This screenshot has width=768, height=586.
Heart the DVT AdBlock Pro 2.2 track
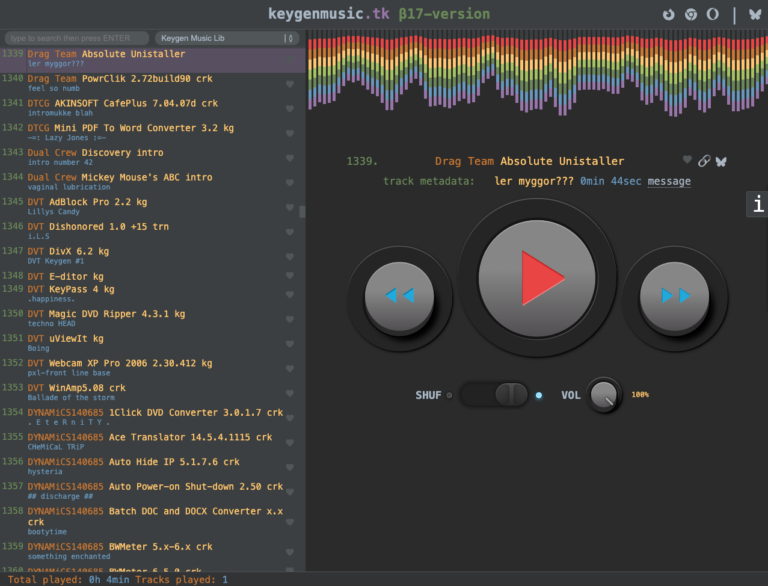pos(289,207)
